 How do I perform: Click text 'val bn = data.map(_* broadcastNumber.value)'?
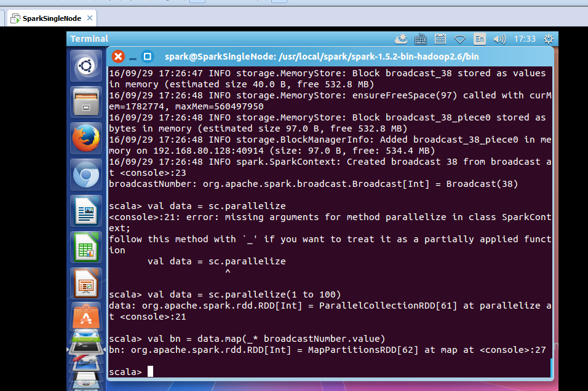[266, 339]
